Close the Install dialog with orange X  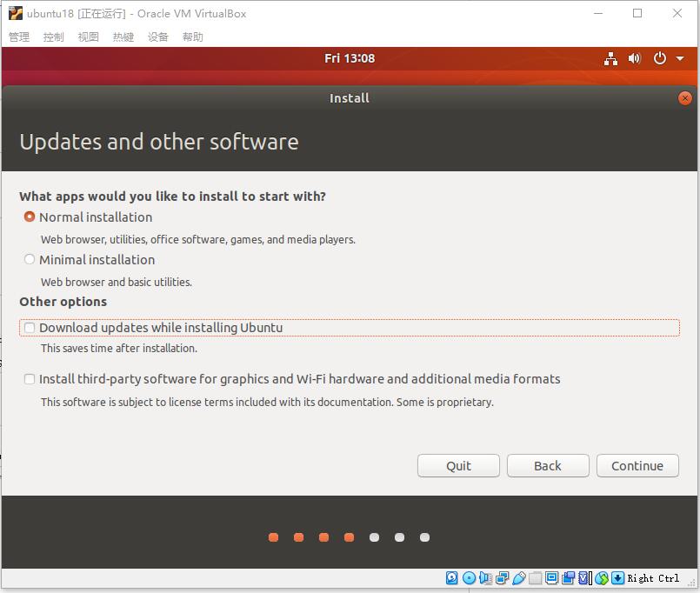[684, 98]
